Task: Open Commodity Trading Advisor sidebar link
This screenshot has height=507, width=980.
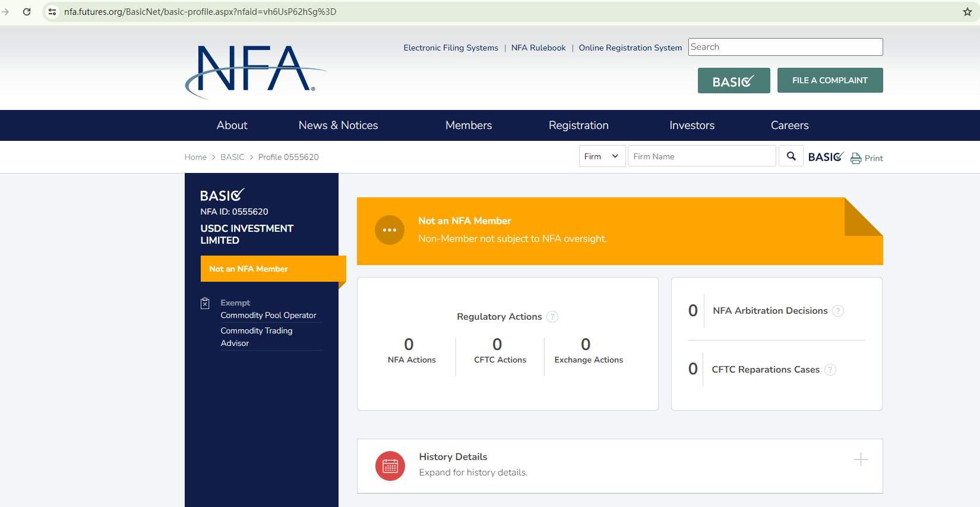Action: tap(257, 337)
